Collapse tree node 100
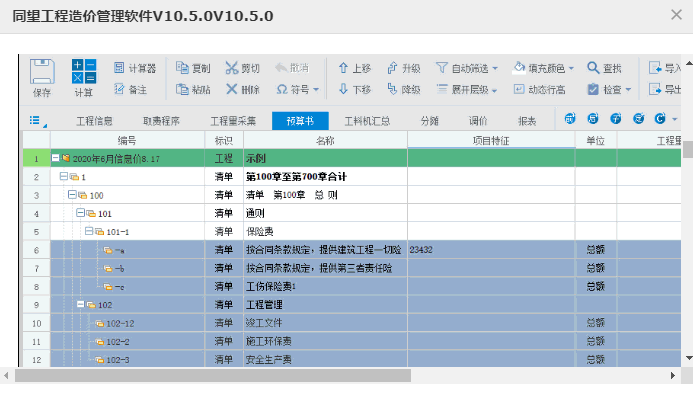 72,194
